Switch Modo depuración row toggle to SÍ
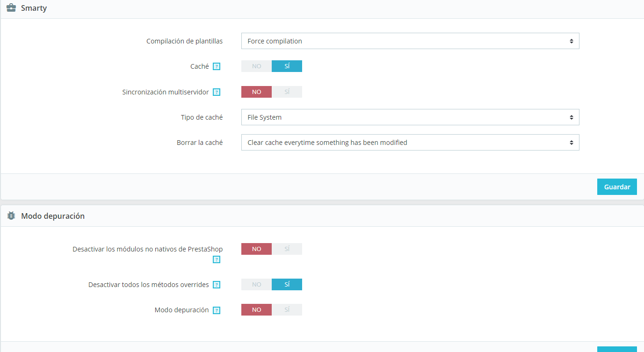This screenshot has height=352, width=644. click(287, 309)
